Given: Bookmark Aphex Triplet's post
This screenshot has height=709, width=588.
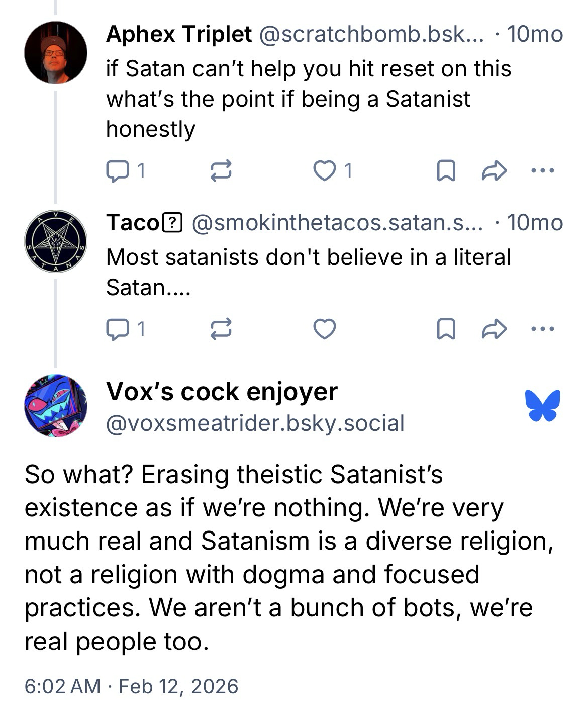Looking at the screenshot, I should tap(446, 171).
